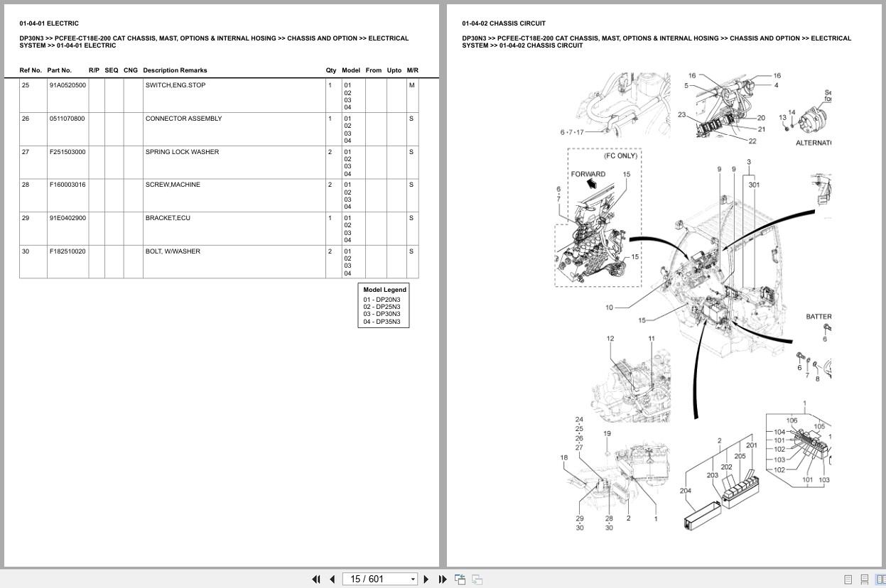
Task: Click the 01 - DP20N3 legend entry
Action: 382,300
